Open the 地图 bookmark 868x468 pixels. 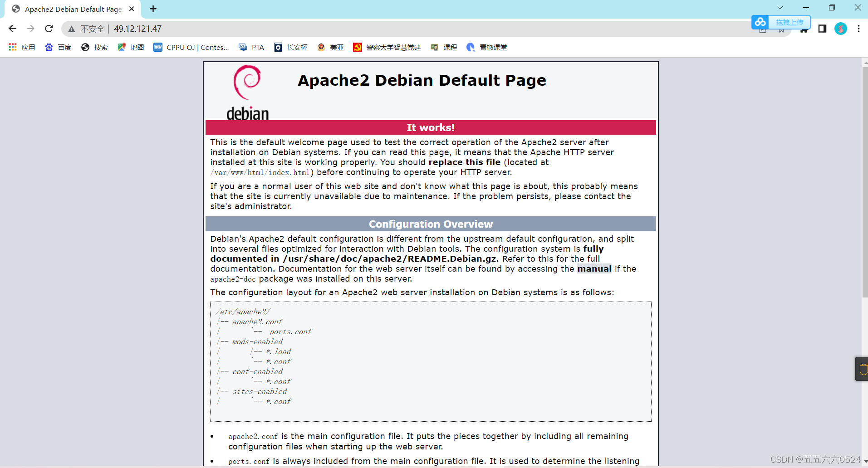131,47
